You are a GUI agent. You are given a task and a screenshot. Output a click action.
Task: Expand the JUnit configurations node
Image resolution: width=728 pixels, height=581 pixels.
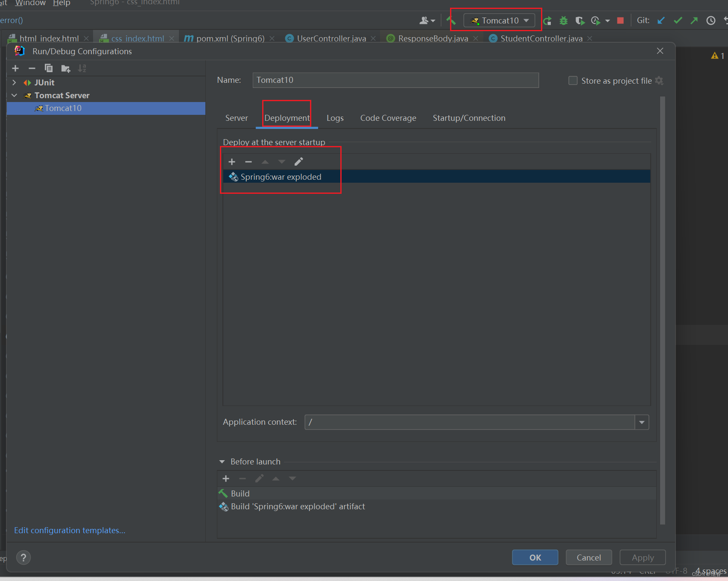click(14, 82)
